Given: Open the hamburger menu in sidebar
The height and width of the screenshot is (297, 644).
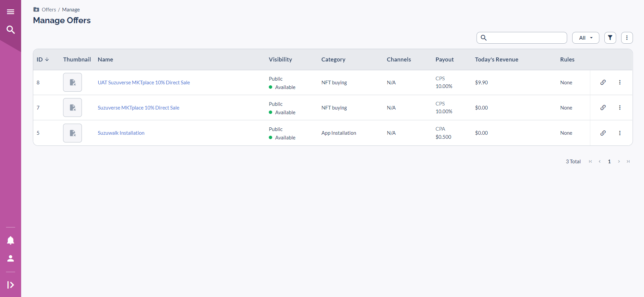Looking at the screenshot, I should (x=10, y=12).
